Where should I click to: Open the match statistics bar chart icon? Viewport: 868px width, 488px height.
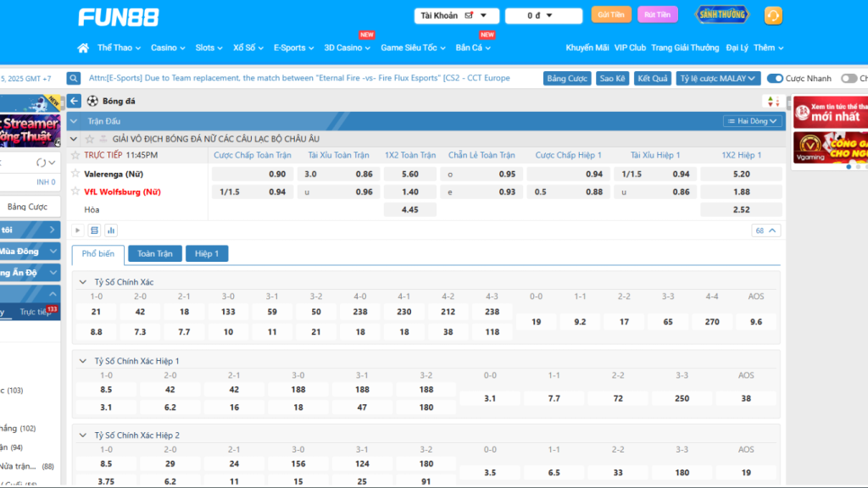click(x=111, y=230)
